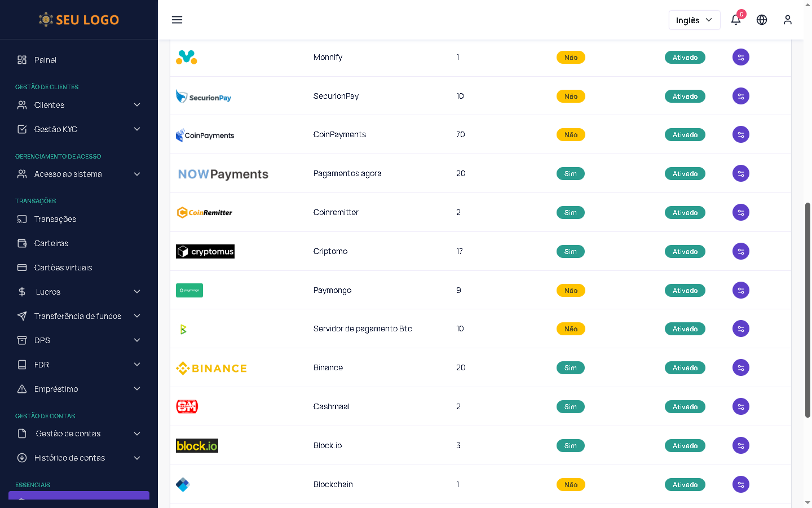Open Transações from the sidebar
This screenshot has width=812, height=508.
click(x=55, y=219)
